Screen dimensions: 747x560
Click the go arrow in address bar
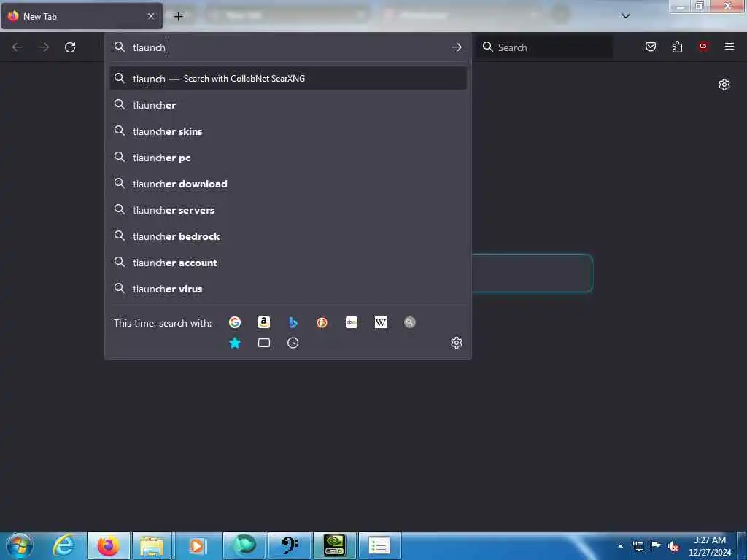click(x=457, y=47)
